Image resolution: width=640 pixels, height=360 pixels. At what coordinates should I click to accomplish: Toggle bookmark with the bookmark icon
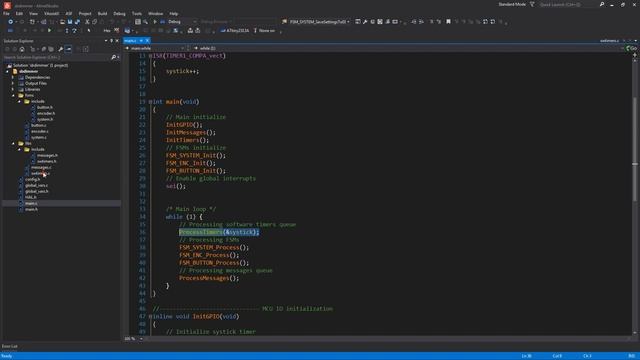[448, 22]
